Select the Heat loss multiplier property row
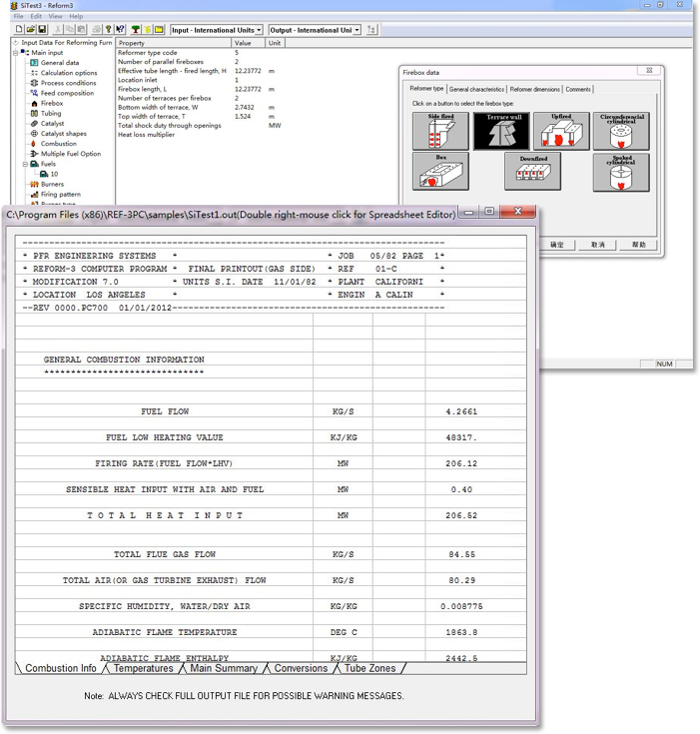700x734 pixels. [200, 135]
